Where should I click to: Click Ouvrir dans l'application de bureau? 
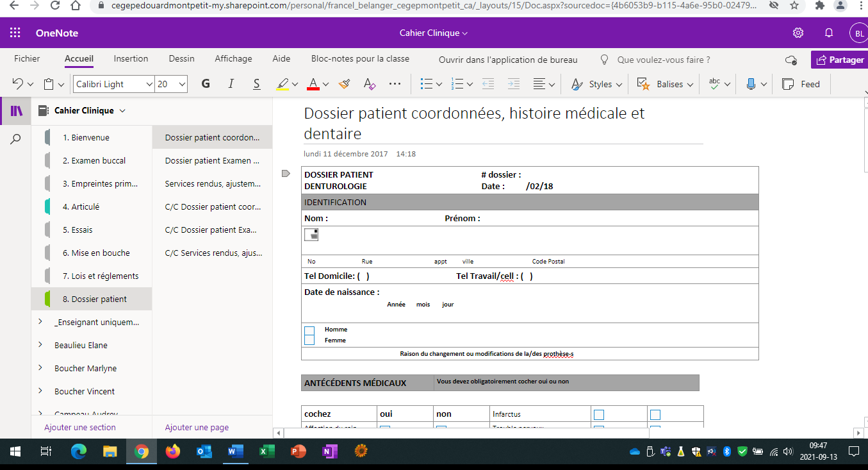click(508, 60)
